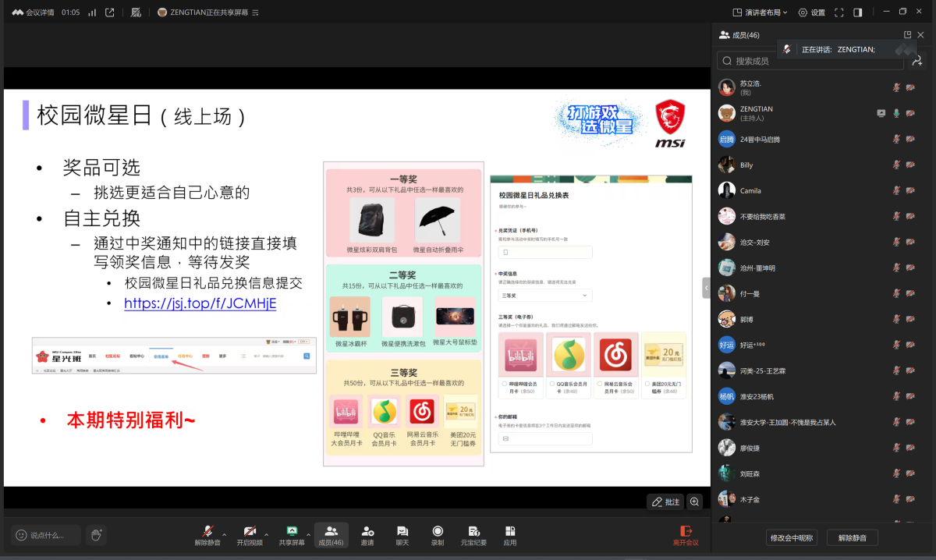Viewport: 936px width, 560px height.
Task: Click the unmute microphone icon (解除静音)
Action: coord(207,531)
